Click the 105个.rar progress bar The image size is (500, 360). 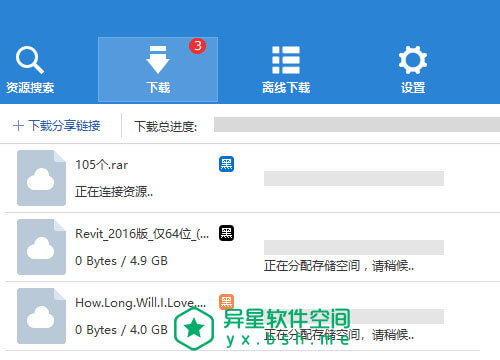[x=354, y=178]
